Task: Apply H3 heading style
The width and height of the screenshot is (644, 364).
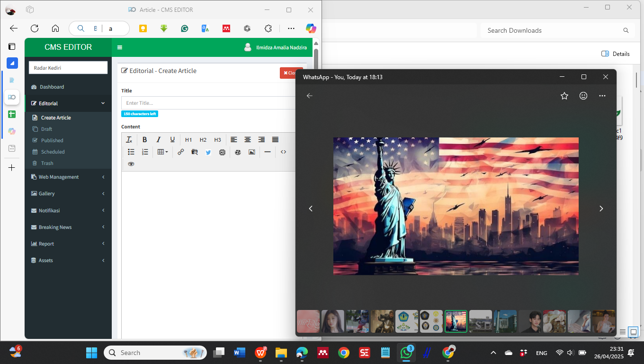Action: tap(217, 140)
